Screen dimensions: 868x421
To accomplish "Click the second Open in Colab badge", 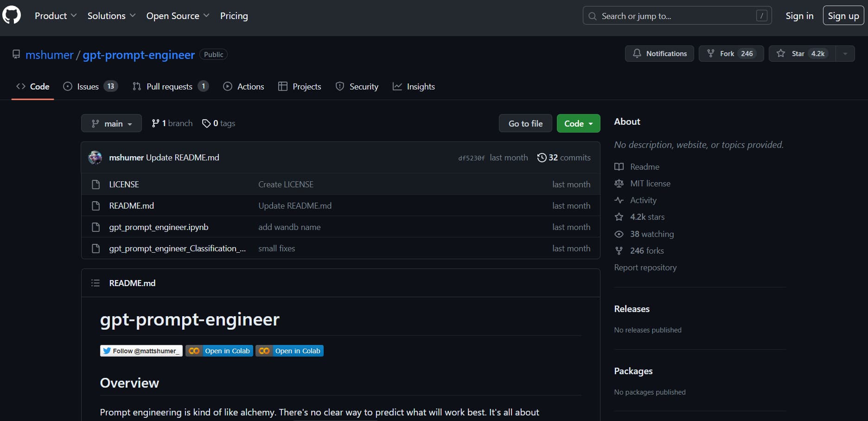I will click(x=289, y=351).
